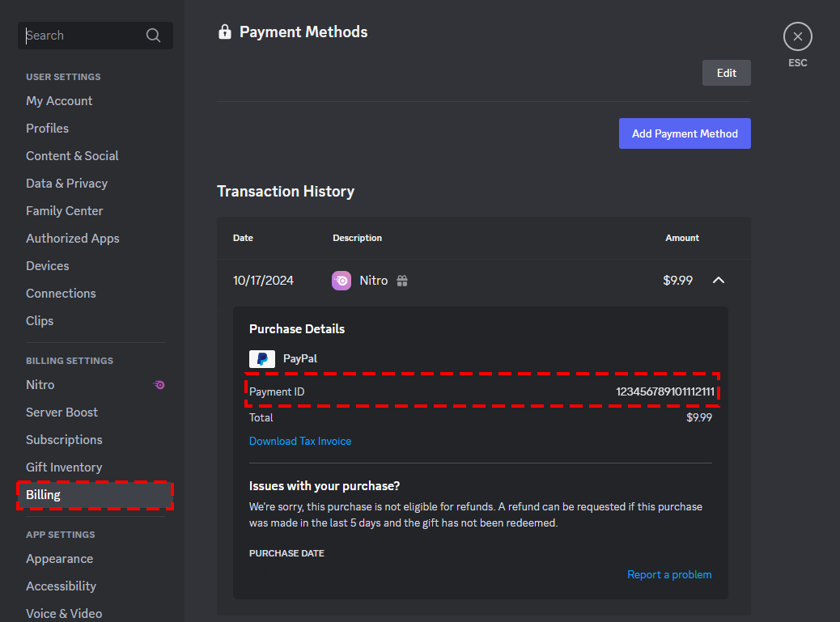Click the gift icon next to Nitro description

click(401, 280)
